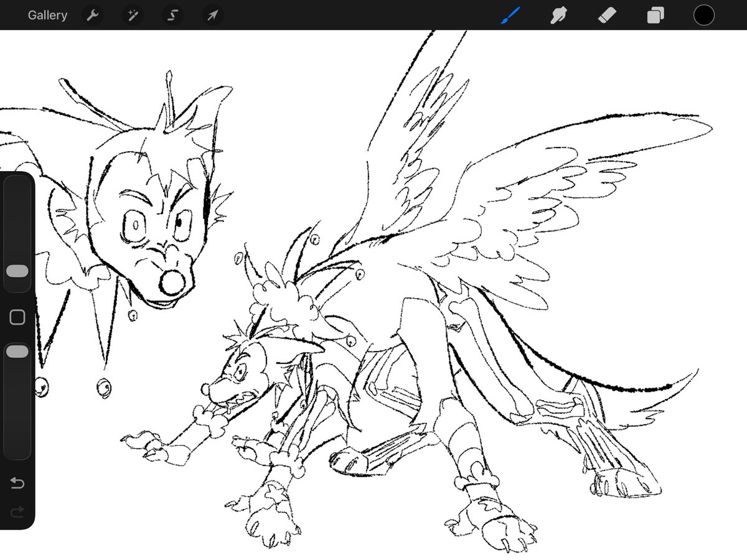Open the Adjustments magic wand menu
This screenshot has width=747, height=560.
coord(133,15)
